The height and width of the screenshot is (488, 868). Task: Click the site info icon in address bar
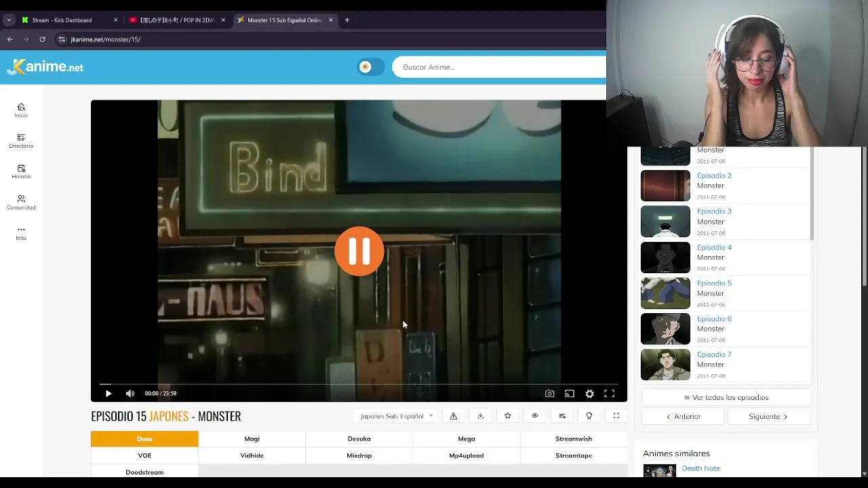(62, 39)
